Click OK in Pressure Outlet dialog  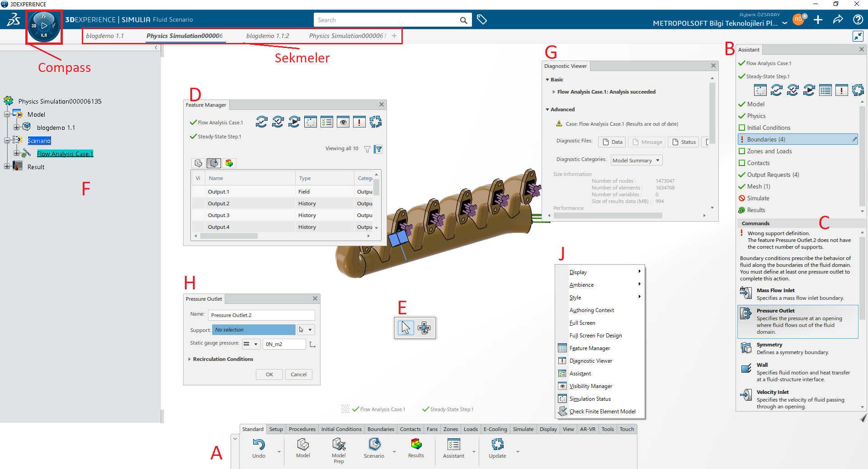pos(269,374)
